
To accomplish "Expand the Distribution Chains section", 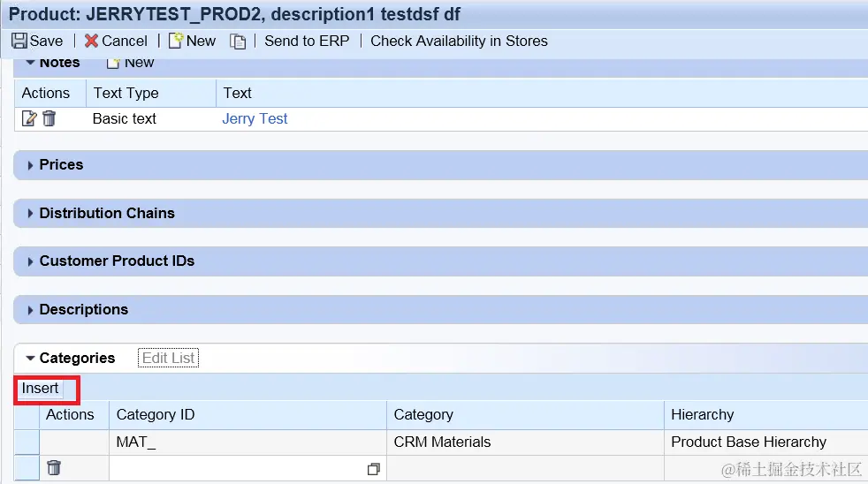I will pos(30,214).
